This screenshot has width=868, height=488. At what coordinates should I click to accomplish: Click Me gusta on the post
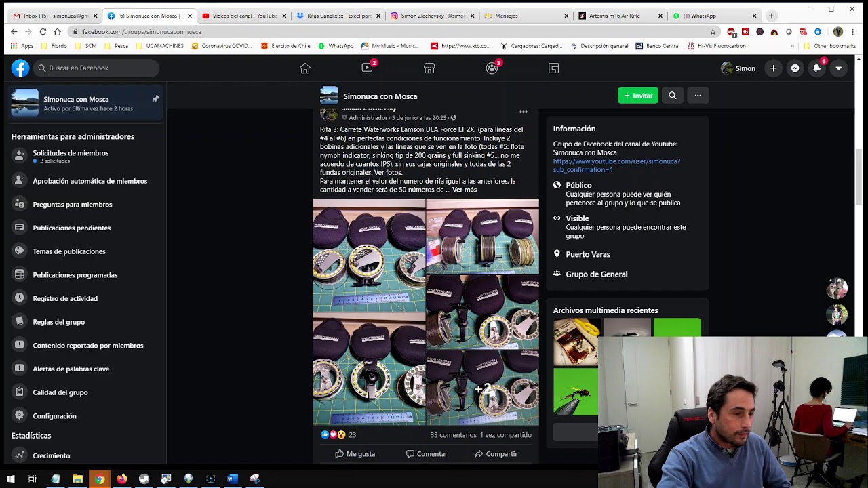coord(355,454)
